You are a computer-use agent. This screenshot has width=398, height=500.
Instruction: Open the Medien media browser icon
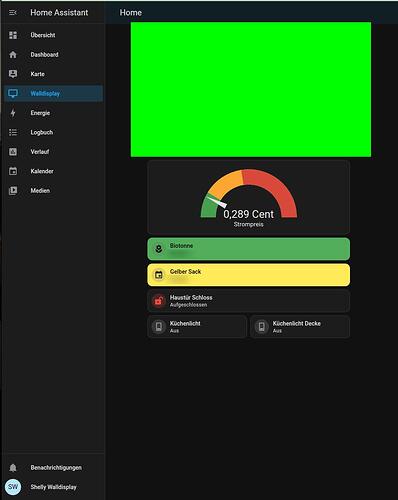click(x=13, y=191)
